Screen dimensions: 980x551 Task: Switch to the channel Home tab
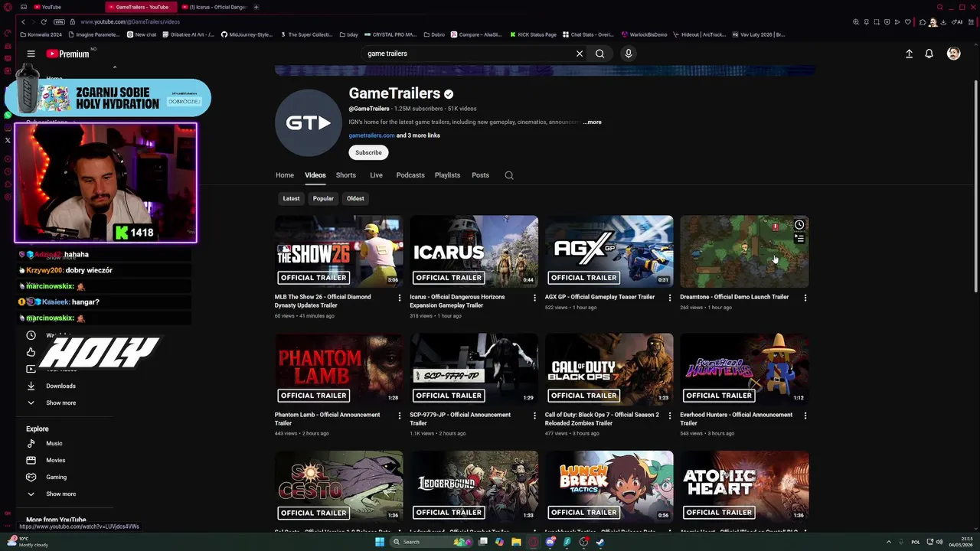tap(285, 175)
